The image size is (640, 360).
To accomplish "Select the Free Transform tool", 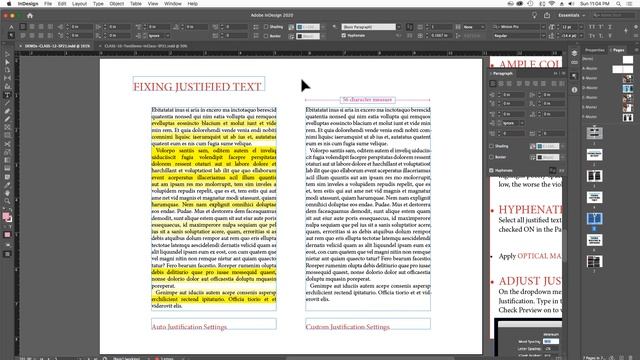I will coord(7,153).
